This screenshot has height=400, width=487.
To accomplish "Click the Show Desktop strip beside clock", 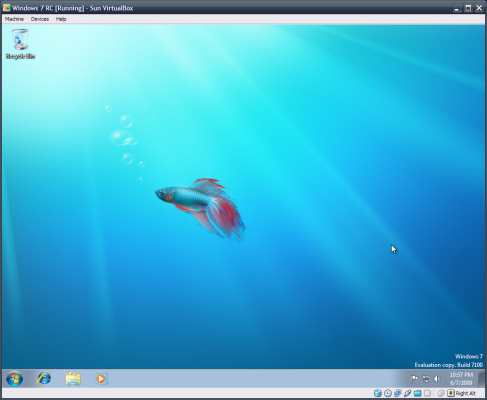I will pos(481,379).
